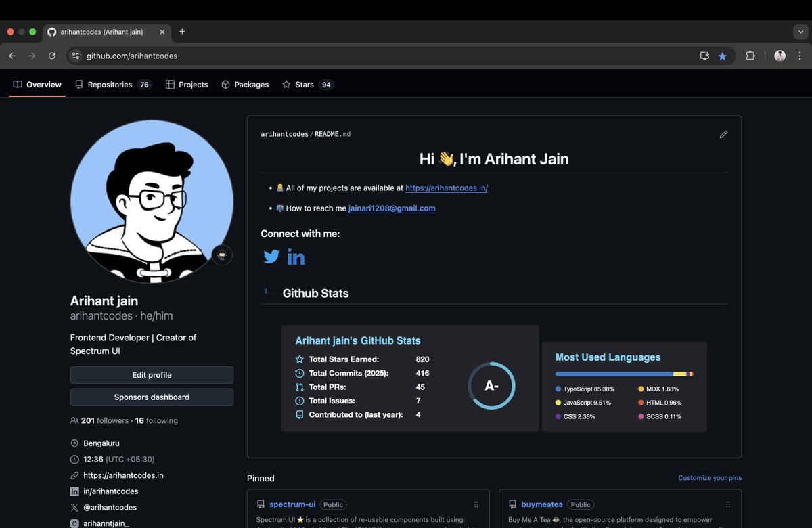Click the jainari1208@gmail.com email link
Image resolution: width=812 pixels, height=528 pixels.
point(392,208)
